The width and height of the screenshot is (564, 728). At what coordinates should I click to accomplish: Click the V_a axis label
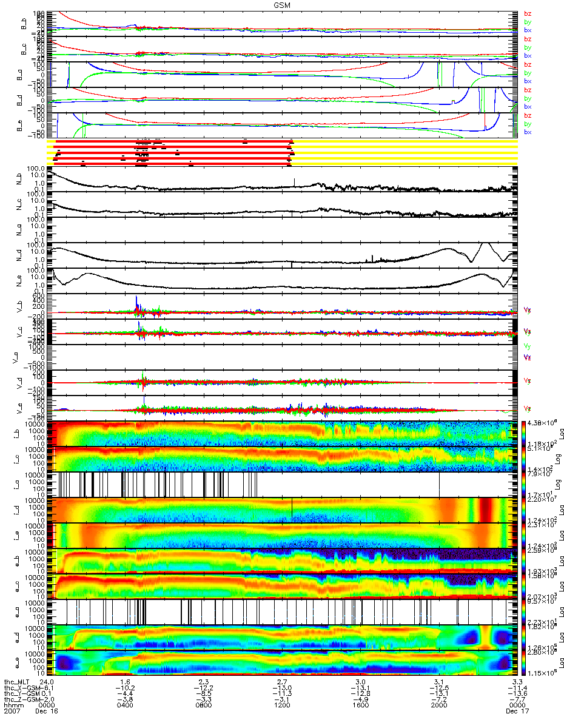tap(15, 359)
